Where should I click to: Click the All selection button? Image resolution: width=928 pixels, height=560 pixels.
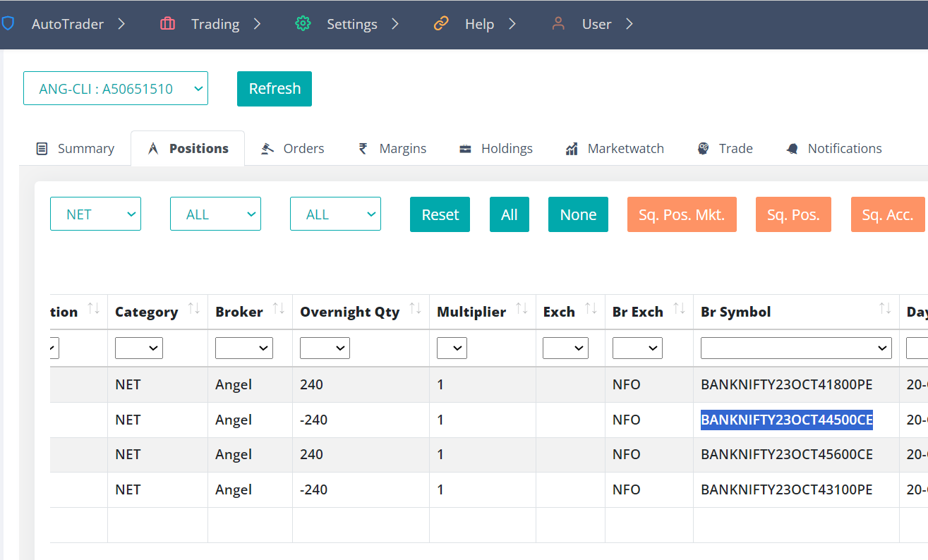click(x=510, y=214)
